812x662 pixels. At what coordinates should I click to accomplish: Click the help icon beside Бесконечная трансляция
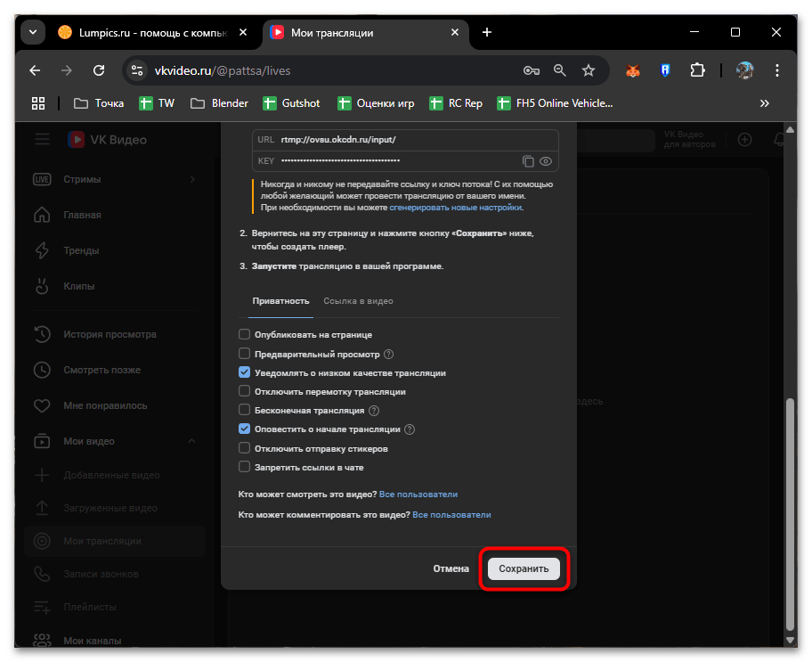click(x=374, y=411)
